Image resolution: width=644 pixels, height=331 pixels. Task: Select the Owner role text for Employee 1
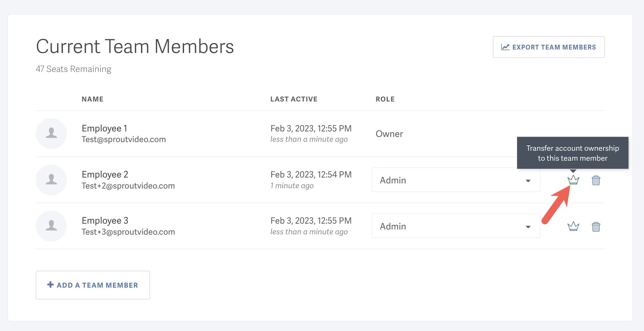(389, 134)
